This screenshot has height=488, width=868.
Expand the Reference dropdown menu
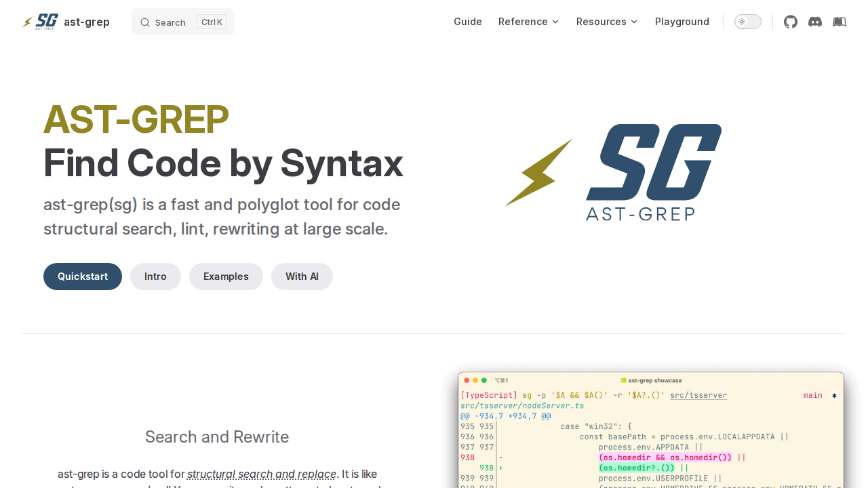coord(528,22)
